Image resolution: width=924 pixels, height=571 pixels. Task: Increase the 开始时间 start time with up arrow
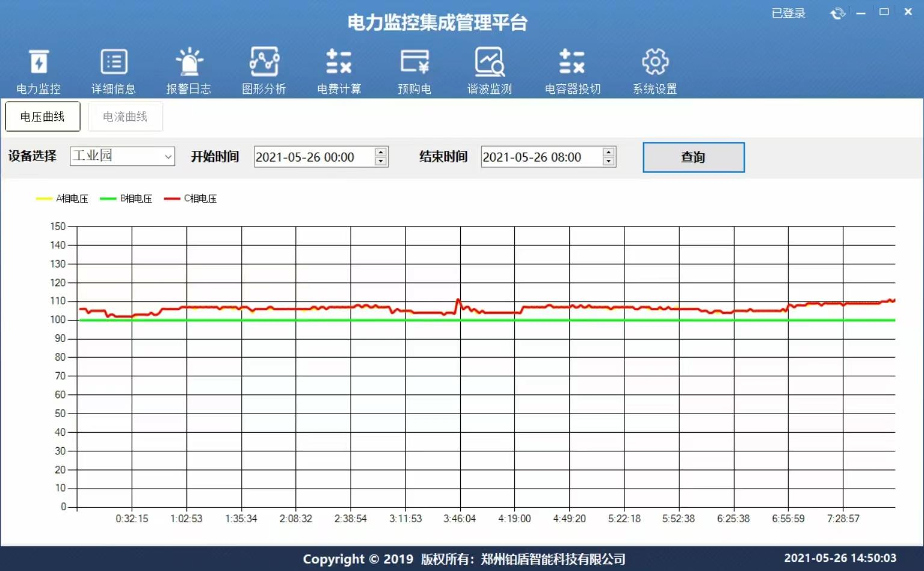coord(381,152)
